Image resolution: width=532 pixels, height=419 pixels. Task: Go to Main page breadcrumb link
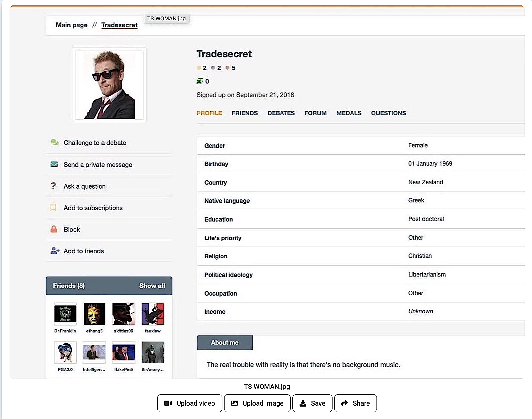72,25
